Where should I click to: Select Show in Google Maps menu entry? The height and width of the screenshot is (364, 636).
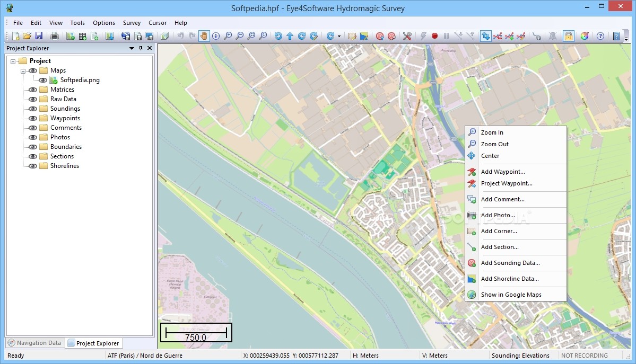(x=516, y=295)
